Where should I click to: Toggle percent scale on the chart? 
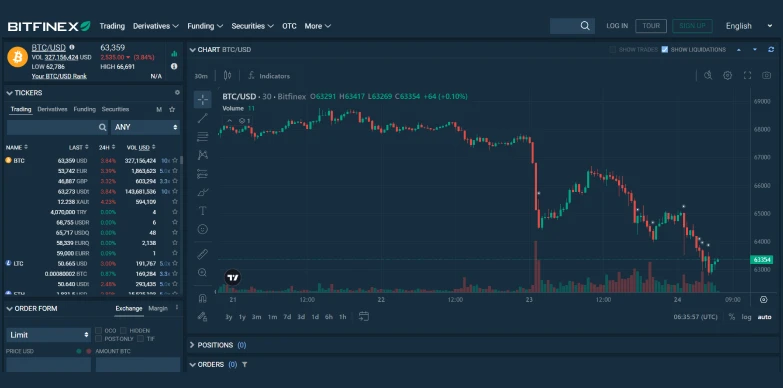[x=732, y=317]
